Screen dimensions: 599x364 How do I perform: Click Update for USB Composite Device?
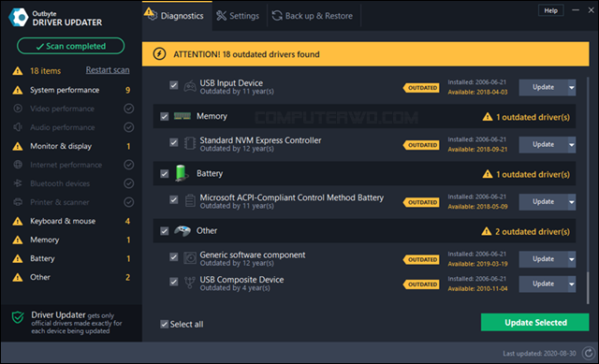coord(543,284)
